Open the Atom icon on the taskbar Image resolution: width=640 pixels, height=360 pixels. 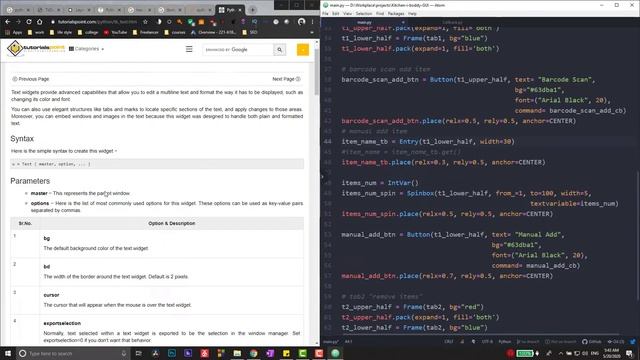point(335,353)
